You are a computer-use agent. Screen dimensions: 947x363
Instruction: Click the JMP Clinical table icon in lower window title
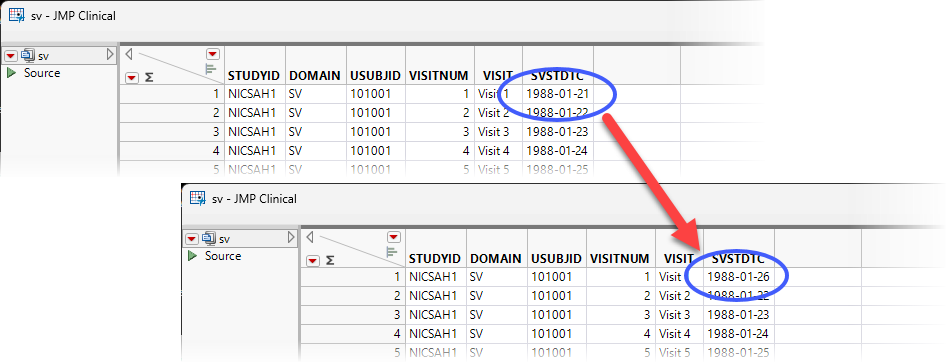(x=197, y=198)
